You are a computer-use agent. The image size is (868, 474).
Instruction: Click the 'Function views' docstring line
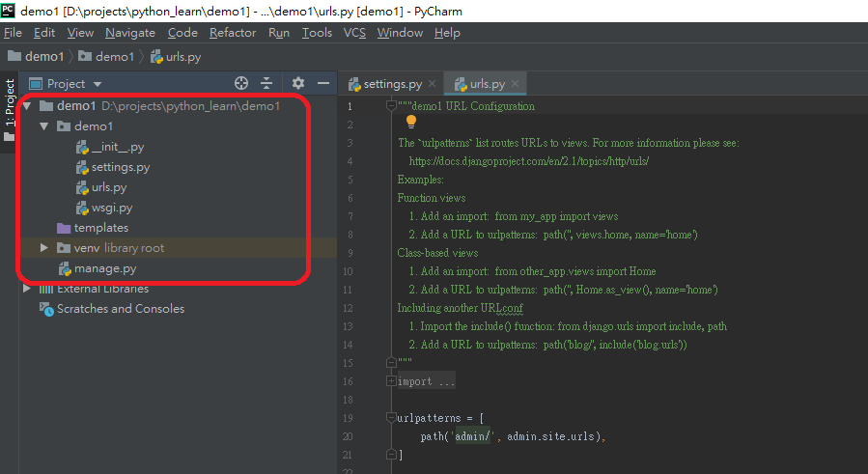(x=432, y=198)
